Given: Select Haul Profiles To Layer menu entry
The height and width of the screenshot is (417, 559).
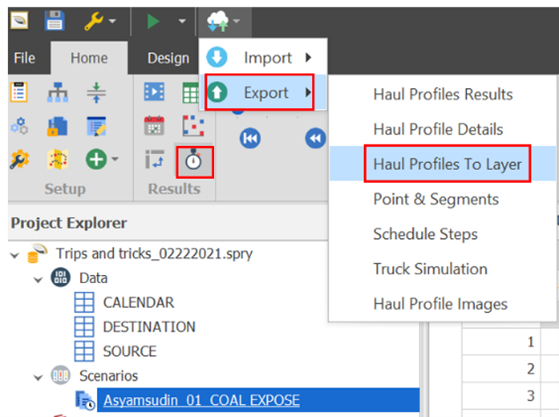Looking at the screenshot, I should 447,164.
